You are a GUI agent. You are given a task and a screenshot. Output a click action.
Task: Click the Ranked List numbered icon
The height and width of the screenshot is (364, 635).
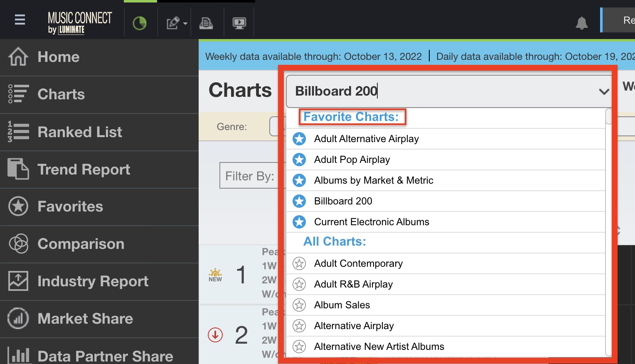pos(18,132)
